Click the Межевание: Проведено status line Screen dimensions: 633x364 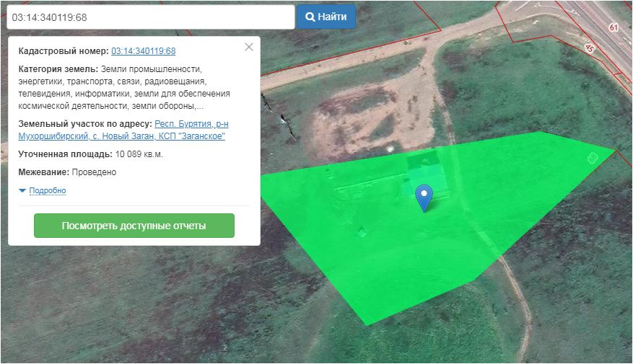coord(67,172)
